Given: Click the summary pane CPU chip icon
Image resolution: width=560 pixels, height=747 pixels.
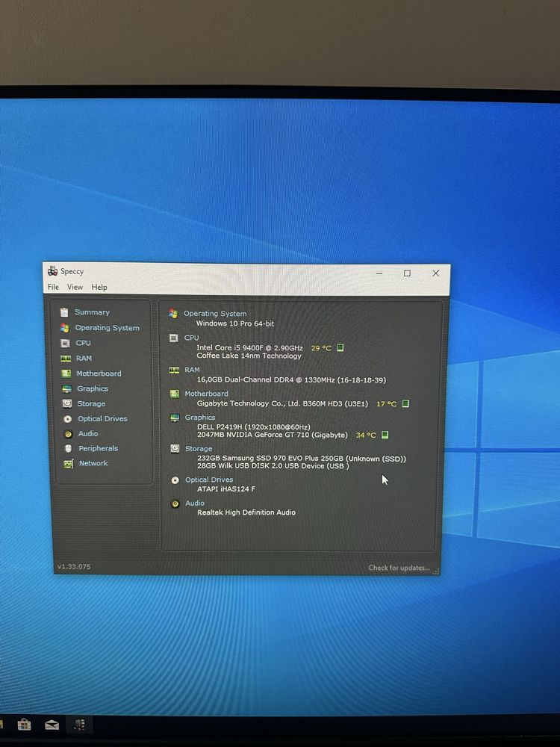Looking at the screenshot, I should click(174, 338).
